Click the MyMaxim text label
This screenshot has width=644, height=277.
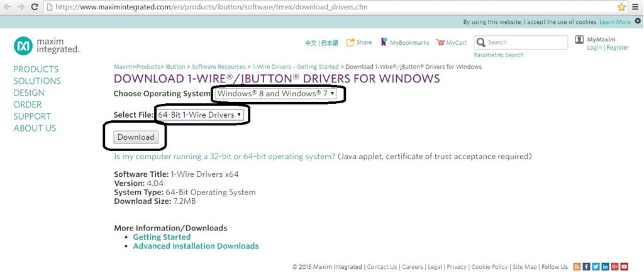pyautogui.click(x=601, y=40)
